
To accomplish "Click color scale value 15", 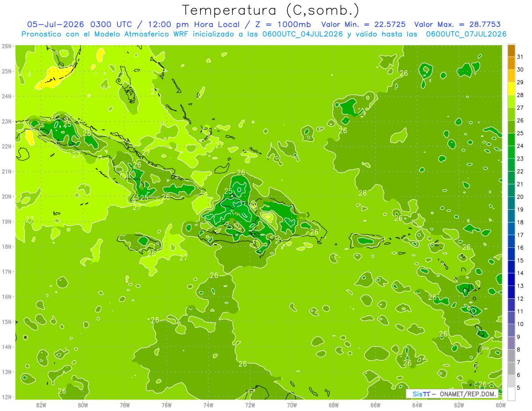I will click(520, 260).
